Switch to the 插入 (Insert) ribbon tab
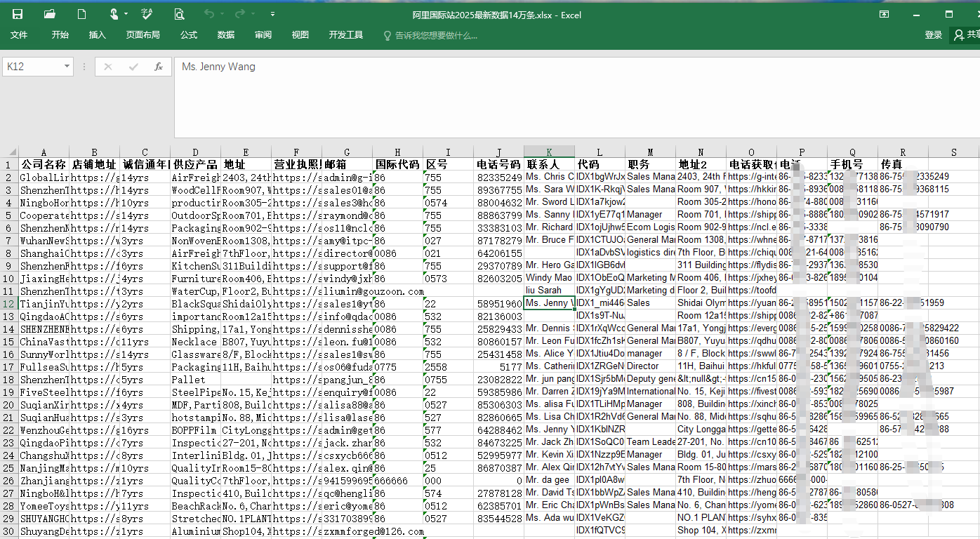The width and height of the screenshot is (980, 539). tap(98, 35)
